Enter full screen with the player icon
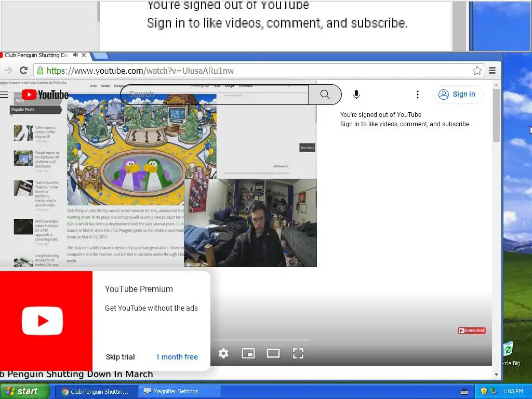Image resolution: width=532 pixels, height=399 pixels. (298, 353)
